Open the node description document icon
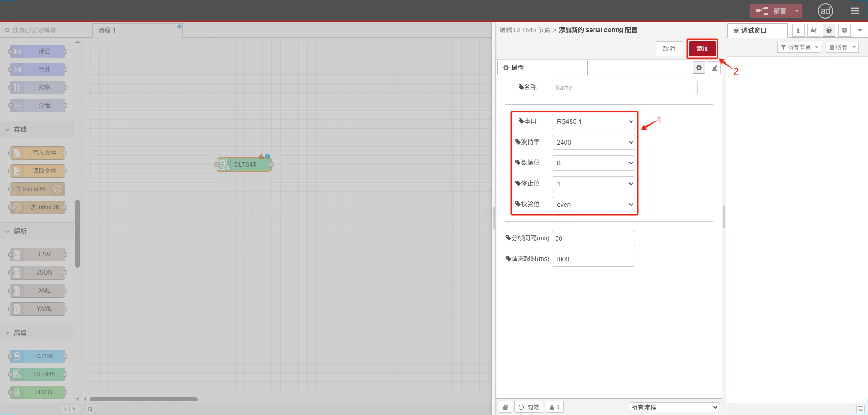 click(714, 68)
